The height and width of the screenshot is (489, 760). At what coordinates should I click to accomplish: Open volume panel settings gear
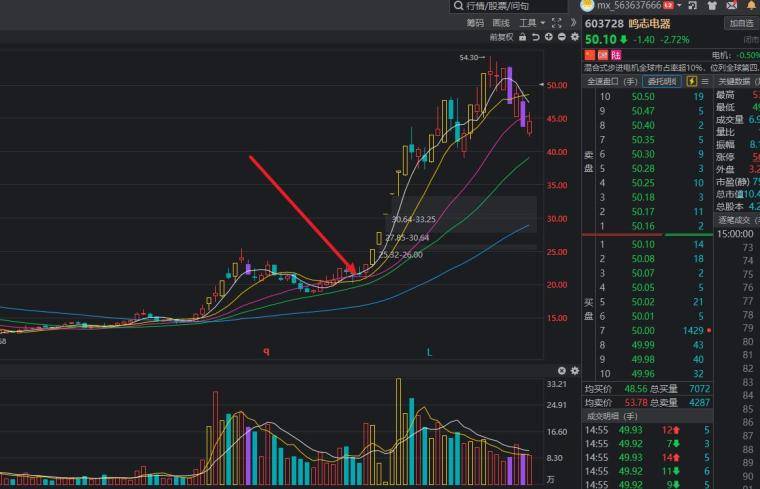click(575, 371)
